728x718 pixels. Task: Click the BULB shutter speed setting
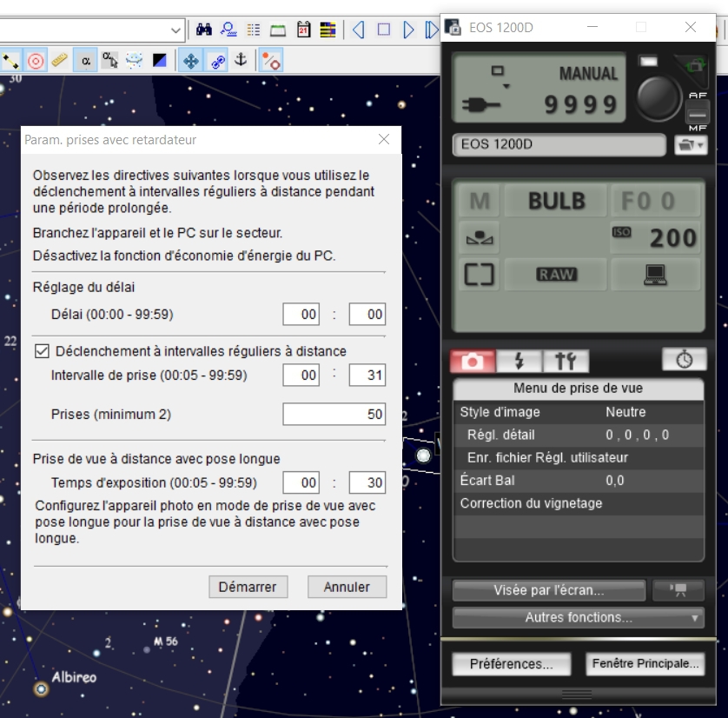click(556, 201)
